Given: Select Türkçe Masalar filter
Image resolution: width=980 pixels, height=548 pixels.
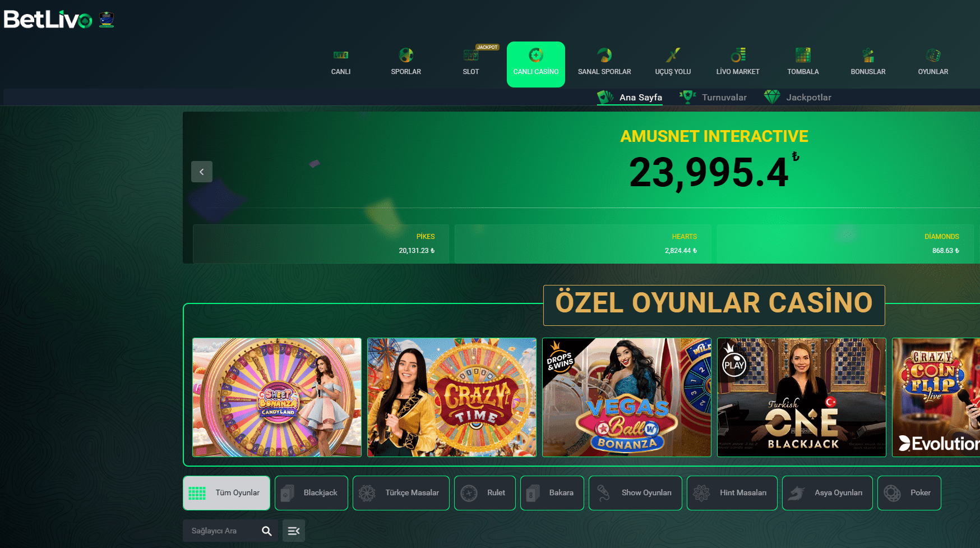Looking at the screenshot, I should click(x=401, y=493).
